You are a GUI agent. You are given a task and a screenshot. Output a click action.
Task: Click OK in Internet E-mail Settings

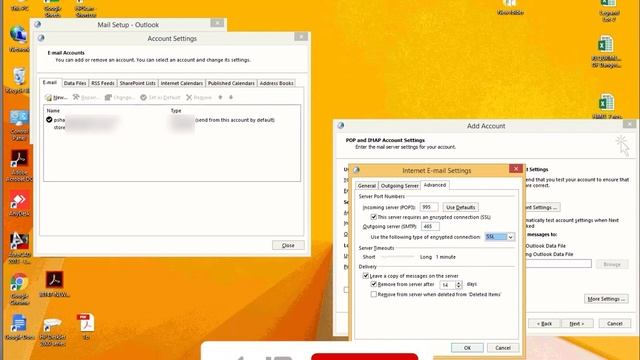point(467,348)
